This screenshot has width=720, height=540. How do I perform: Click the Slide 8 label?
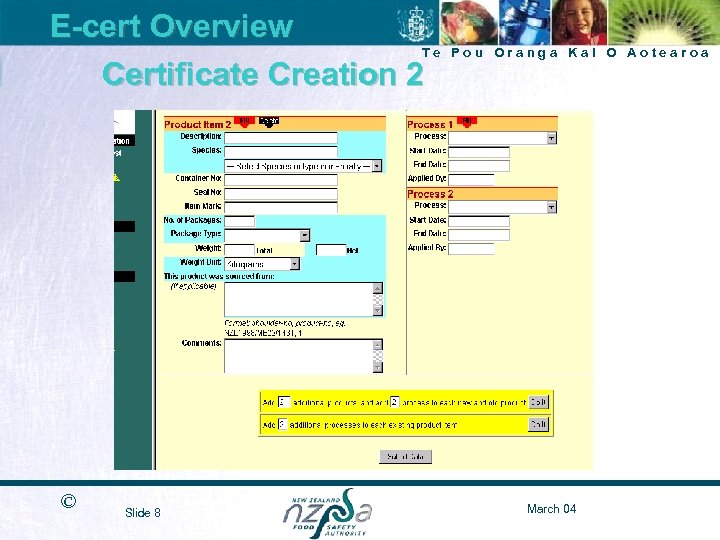(143, 513)
